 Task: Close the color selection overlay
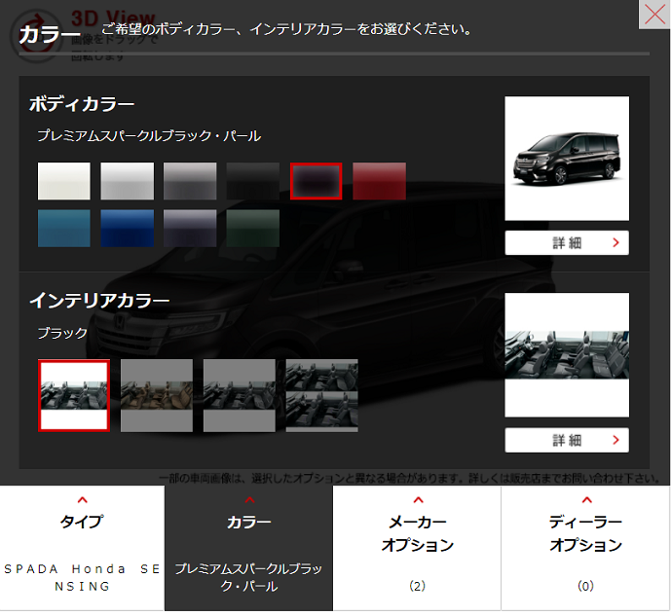[x=654, y=15]
